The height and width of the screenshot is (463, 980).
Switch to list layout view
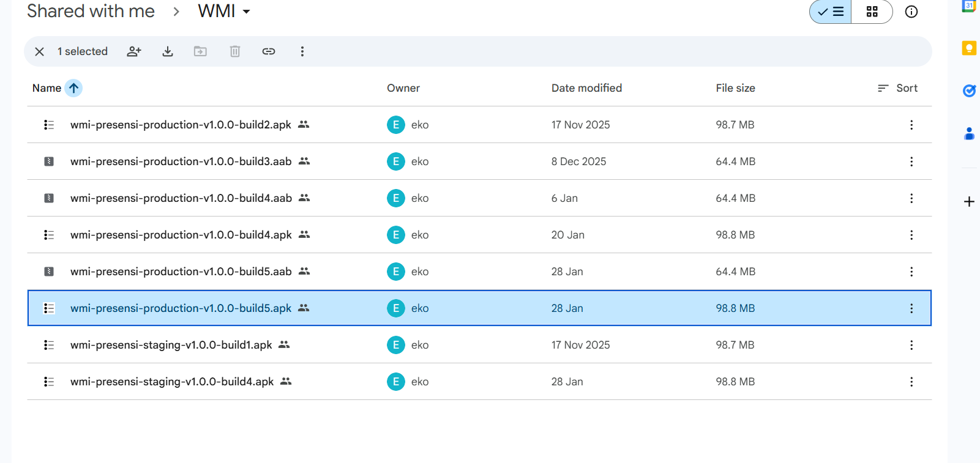831,12
